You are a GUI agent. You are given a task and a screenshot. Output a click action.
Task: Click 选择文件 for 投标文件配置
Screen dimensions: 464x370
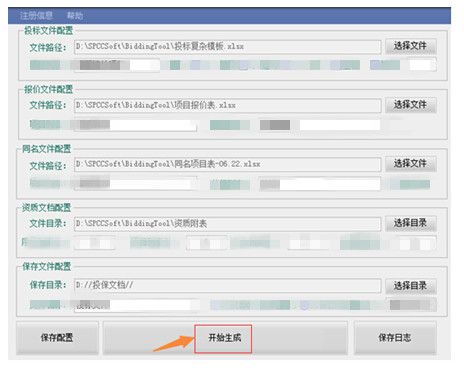[411, 46]
